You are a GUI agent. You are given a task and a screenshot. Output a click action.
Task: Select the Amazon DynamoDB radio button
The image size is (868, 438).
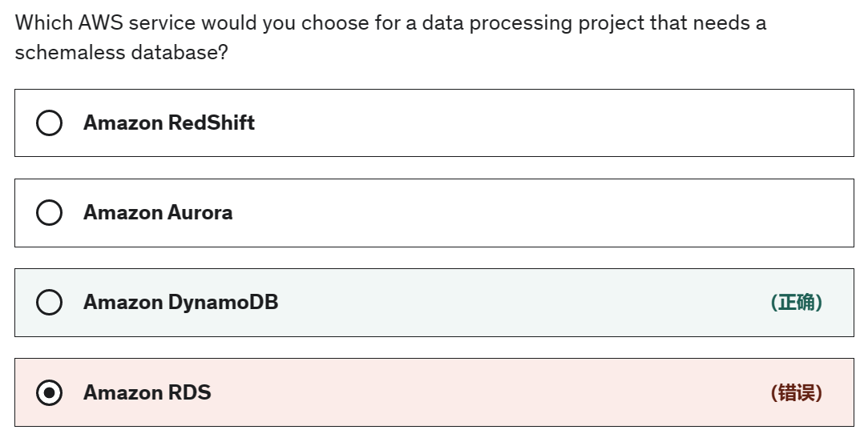point(50,303)
